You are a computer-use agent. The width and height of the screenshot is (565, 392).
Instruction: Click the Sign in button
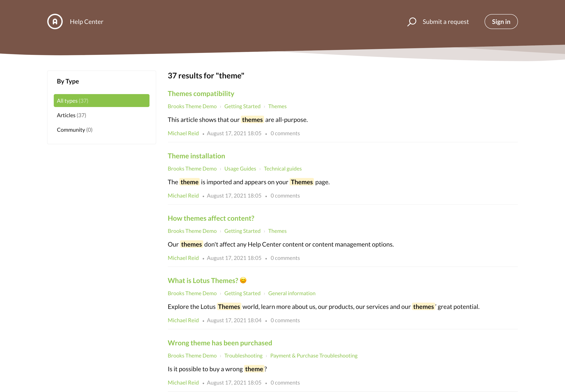pos(501,22)
